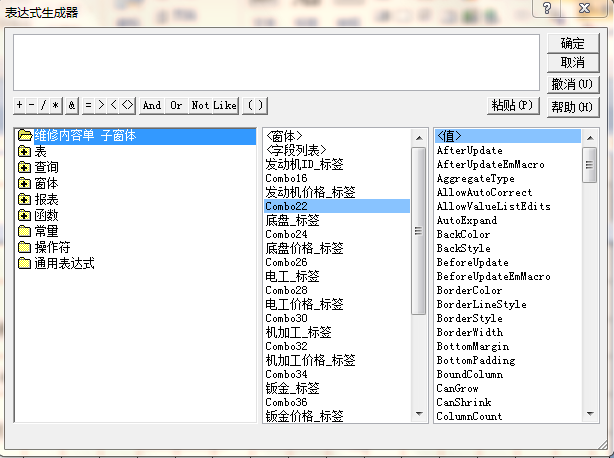The image size is (614, 458).
Task: Select 通用表达式 in the tree
Action: (64, 263)
